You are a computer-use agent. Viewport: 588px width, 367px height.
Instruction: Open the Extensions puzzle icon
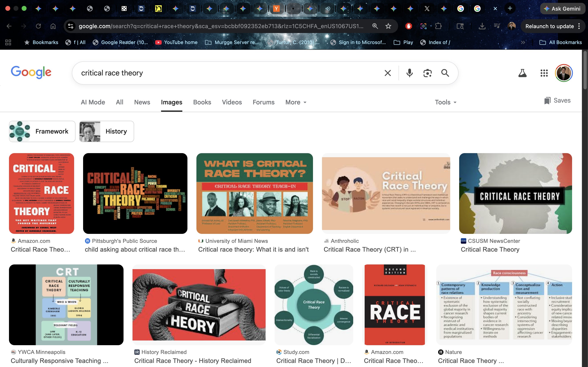438,26
